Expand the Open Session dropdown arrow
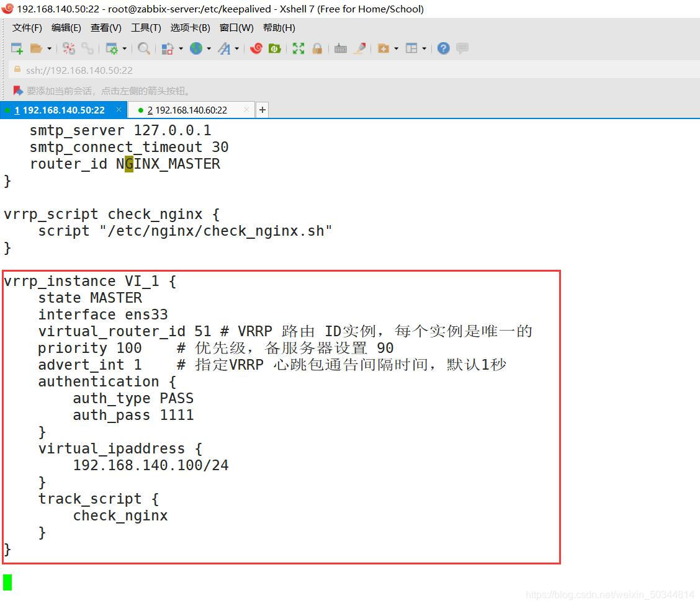 tap(50, 48)
